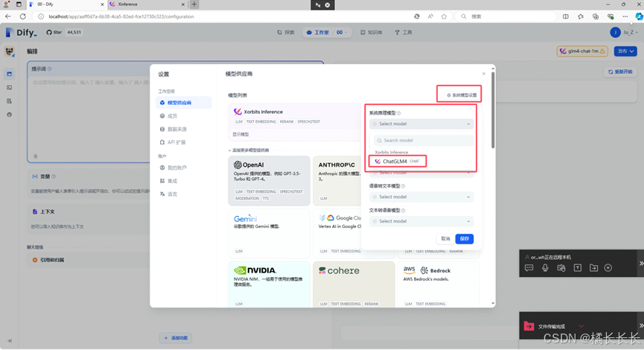Choose ChatGLM4 from the model list
644x350 pixels.
(x=397, y=162)
